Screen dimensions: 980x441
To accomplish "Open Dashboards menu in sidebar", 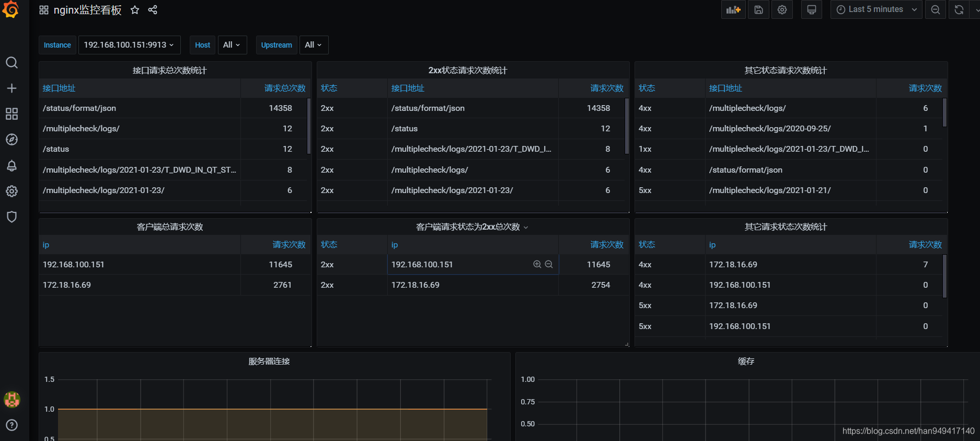I will point(11,114).
